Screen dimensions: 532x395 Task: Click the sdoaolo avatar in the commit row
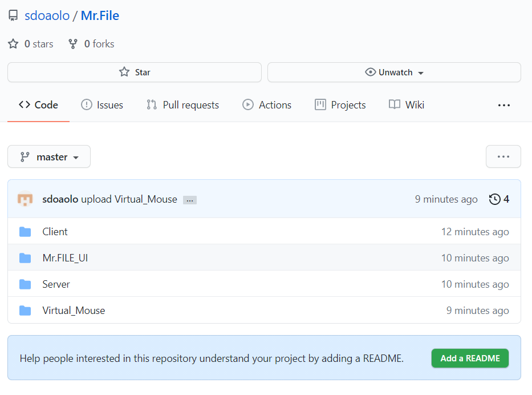click(x=25, y=199)
